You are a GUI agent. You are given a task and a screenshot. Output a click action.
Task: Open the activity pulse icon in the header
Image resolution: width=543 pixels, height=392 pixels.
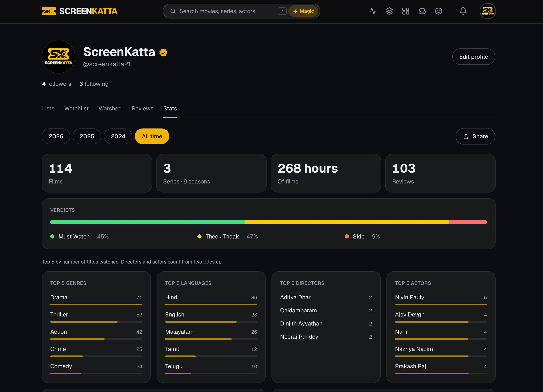point(372,11)
